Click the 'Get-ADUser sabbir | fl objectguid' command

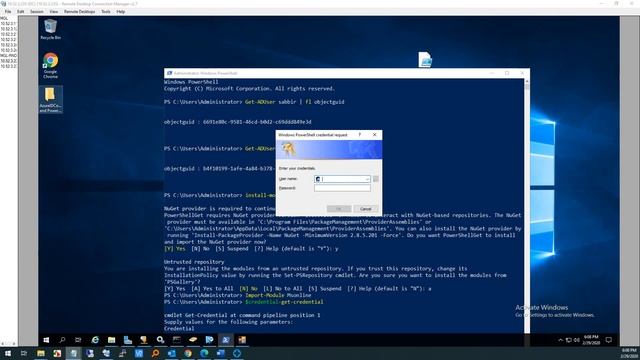pyautogui.click(x=295, y=102)
